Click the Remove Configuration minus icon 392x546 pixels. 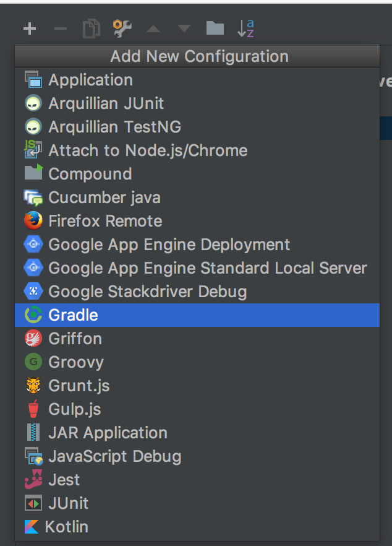pos(60,28)
